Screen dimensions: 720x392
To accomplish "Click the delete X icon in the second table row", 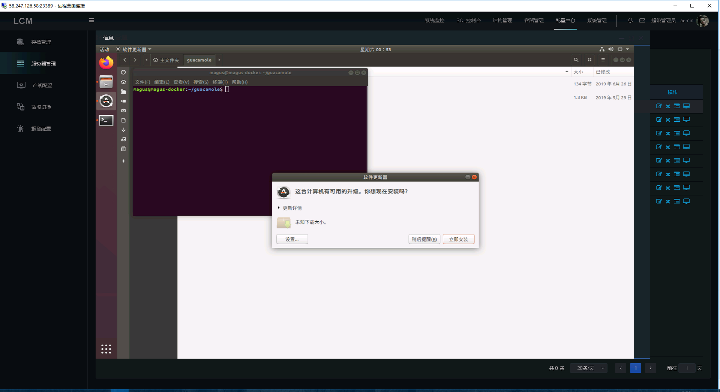I will point(668,120).
